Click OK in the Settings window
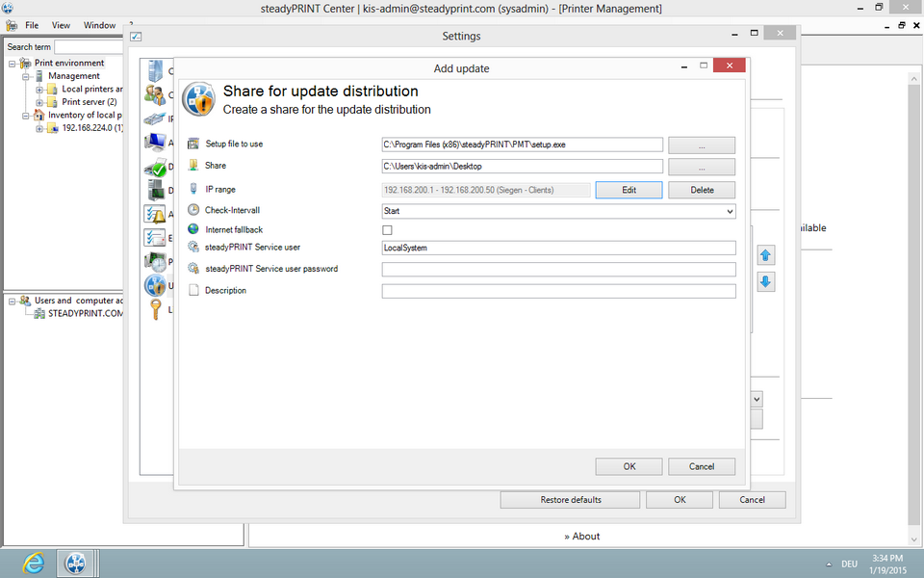Image resolution: width=924 pixels, height=578 pixels. [680, 500]
